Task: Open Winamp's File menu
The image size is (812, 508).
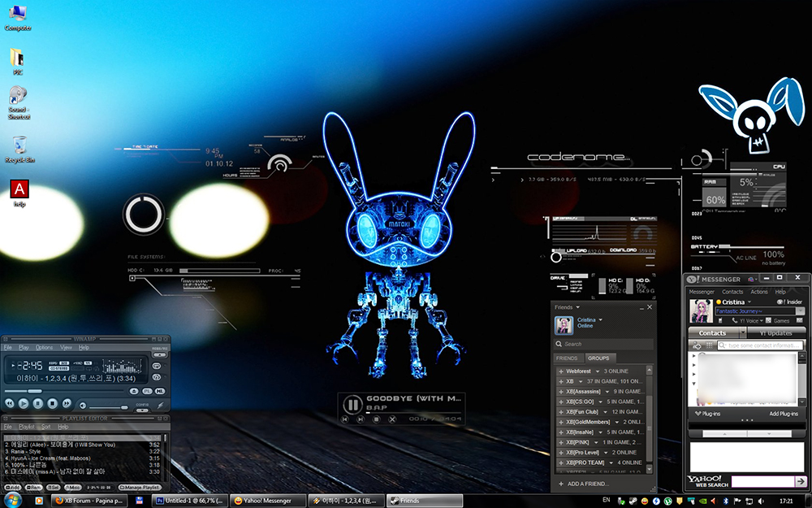Action: point(8,347)
